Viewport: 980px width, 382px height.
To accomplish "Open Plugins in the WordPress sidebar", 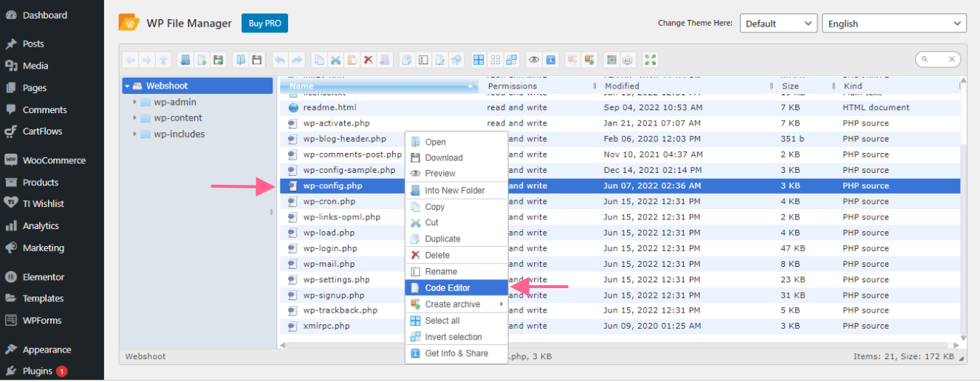I will [x=52, y=371].
